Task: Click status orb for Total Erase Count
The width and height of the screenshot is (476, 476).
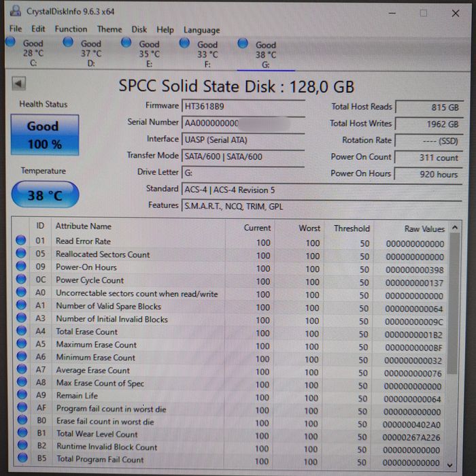Action: tap(22, 330)
